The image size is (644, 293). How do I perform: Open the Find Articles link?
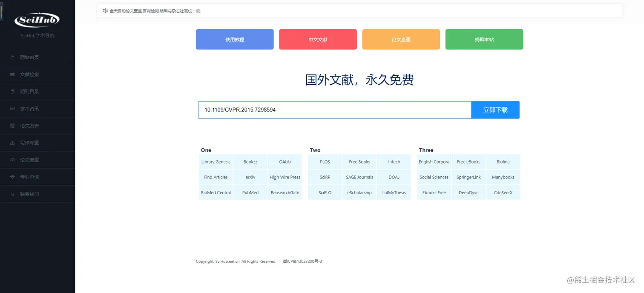coord(216,177)
